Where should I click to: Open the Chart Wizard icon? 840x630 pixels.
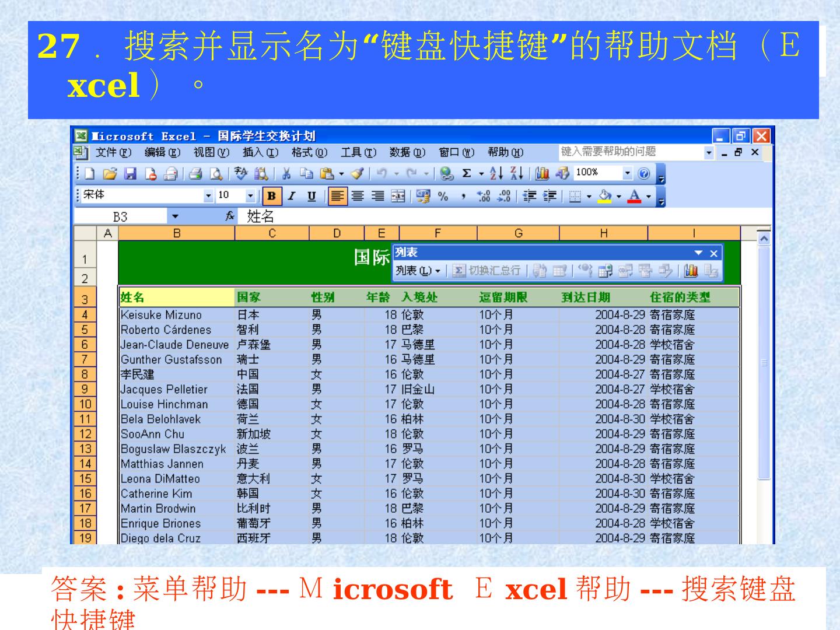[542, 173]
